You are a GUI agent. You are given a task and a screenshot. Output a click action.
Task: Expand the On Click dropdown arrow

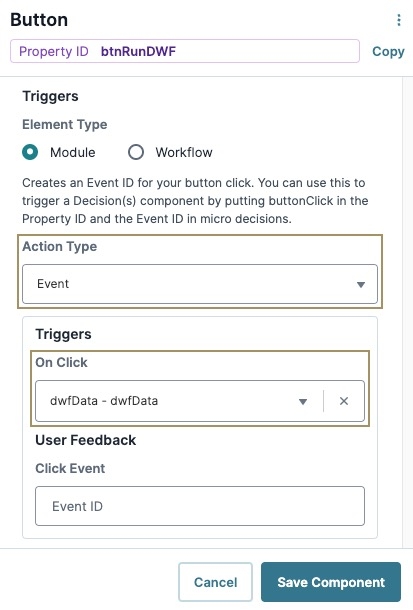point(303,401)
